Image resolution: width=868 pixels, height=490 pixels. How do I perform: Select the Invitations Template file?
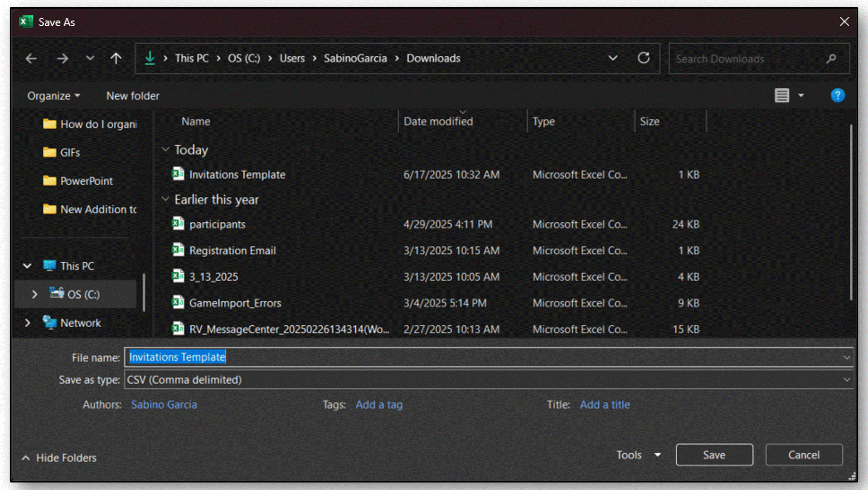(x=237, y=175)
